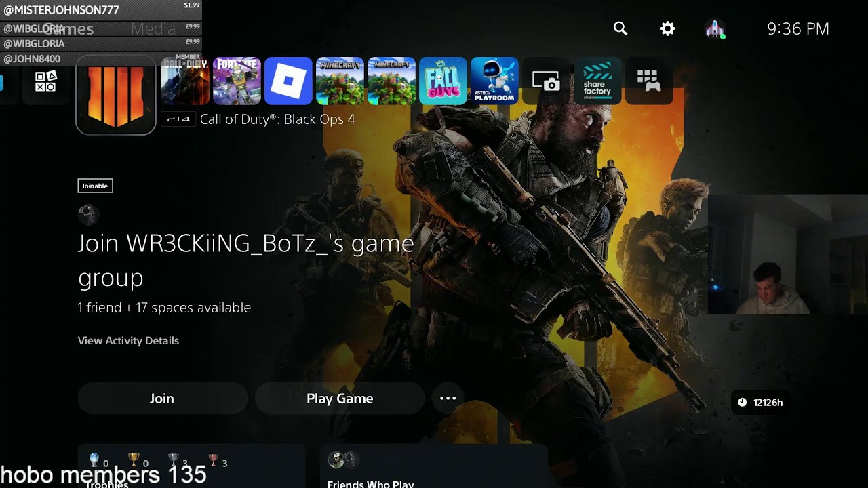Select the PlayStation shapes tile
The image size is (868, 488).
(x=46, y=81)
